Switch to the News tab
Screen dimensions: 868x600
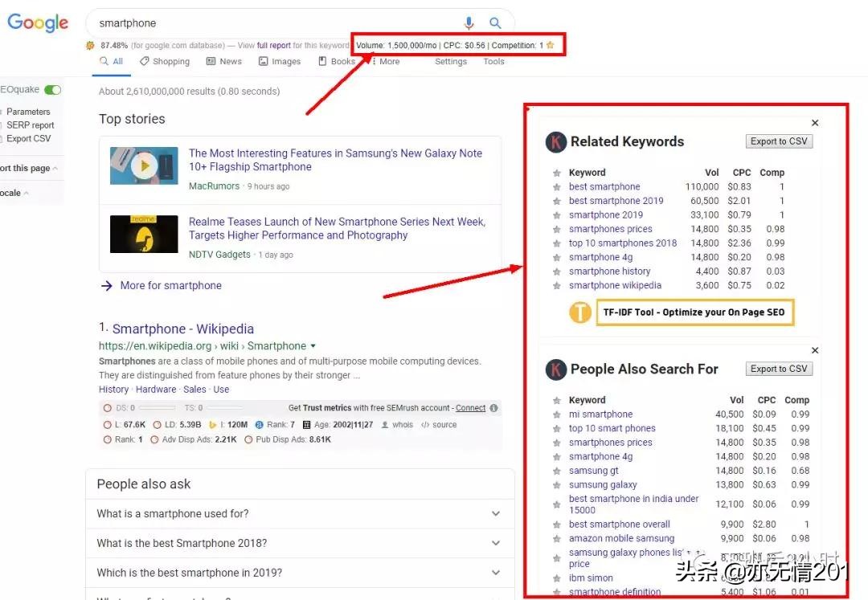[x=224, y=61]
